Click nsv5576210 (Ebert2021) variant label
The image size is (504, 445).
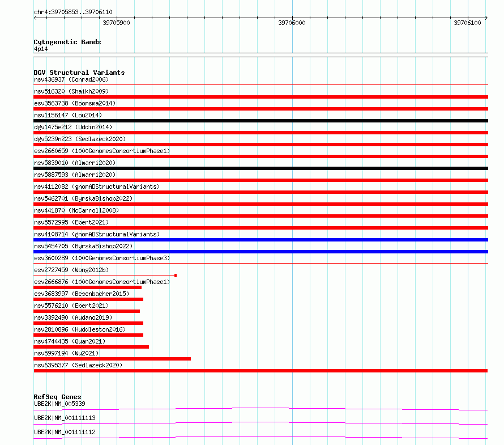coord(71,306)
